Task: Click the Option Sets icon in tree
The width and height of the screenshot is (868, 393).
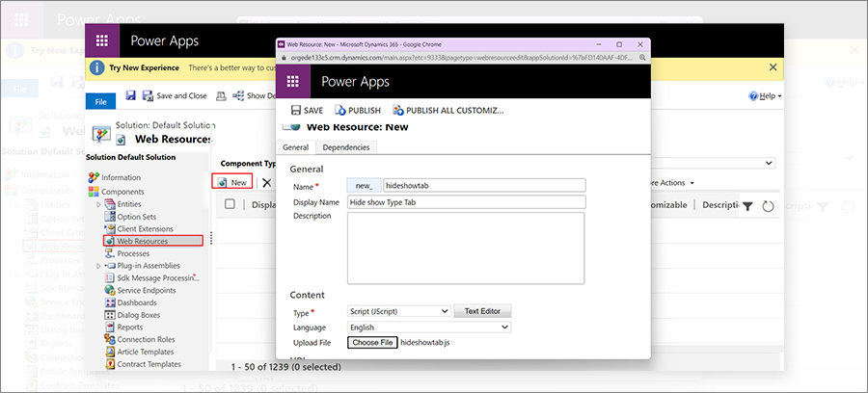Action: 110,217
